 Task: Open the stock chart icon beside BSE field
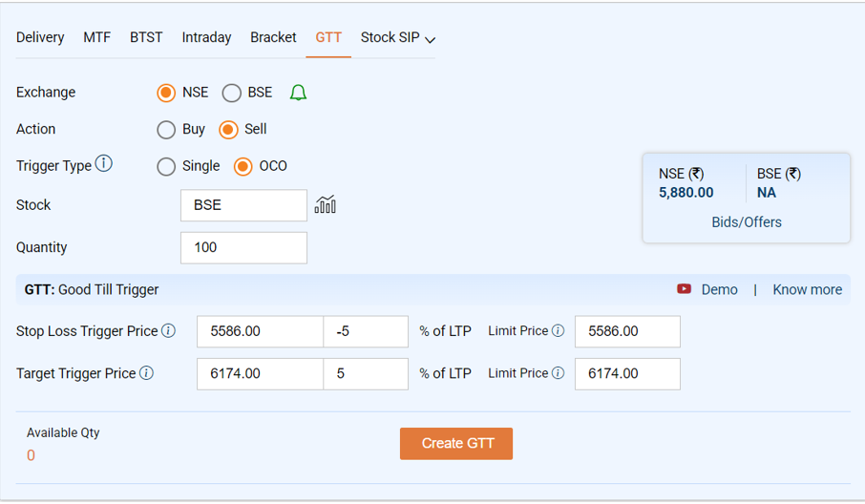click(325, 204)
